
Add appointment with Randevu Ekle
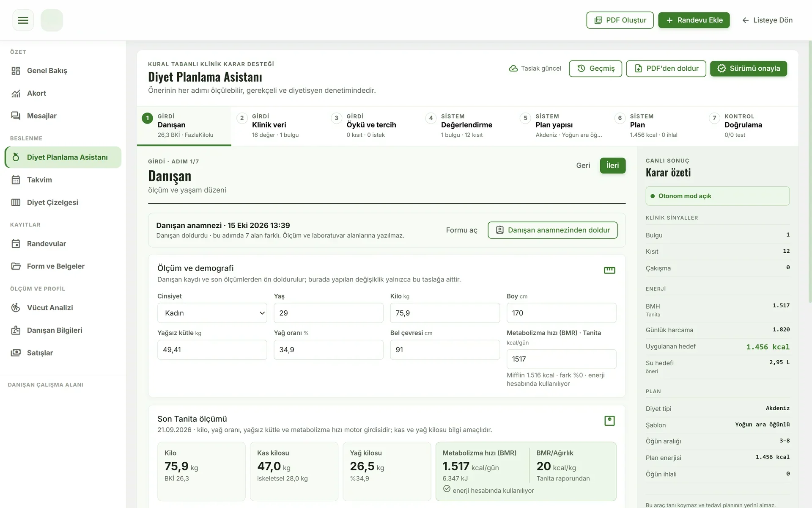(x=694, y=20)
